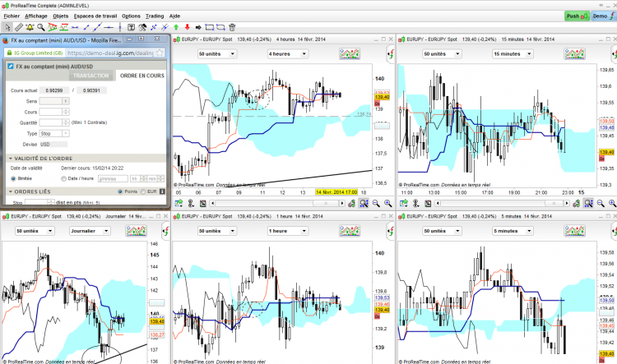This screenshot has height=364, width=617.
Task: Open the 4 heures timeframe dropdown
Action: [x=288, y=54]
